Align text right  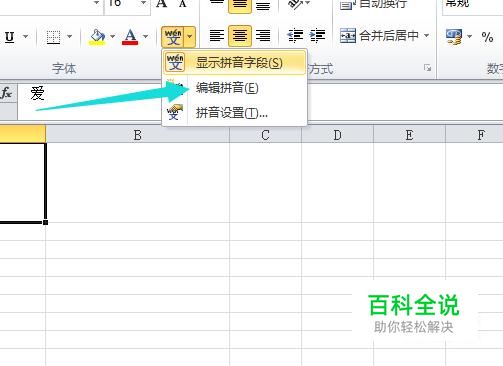[263, 36]
